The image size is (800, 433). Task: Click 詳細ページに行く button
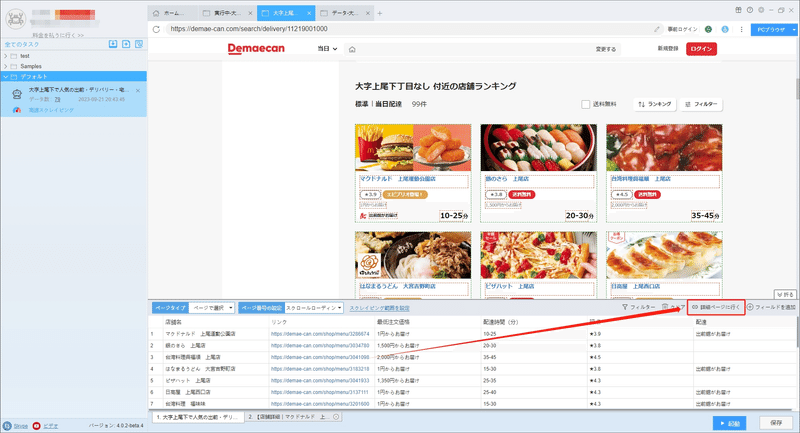[716, 307]
